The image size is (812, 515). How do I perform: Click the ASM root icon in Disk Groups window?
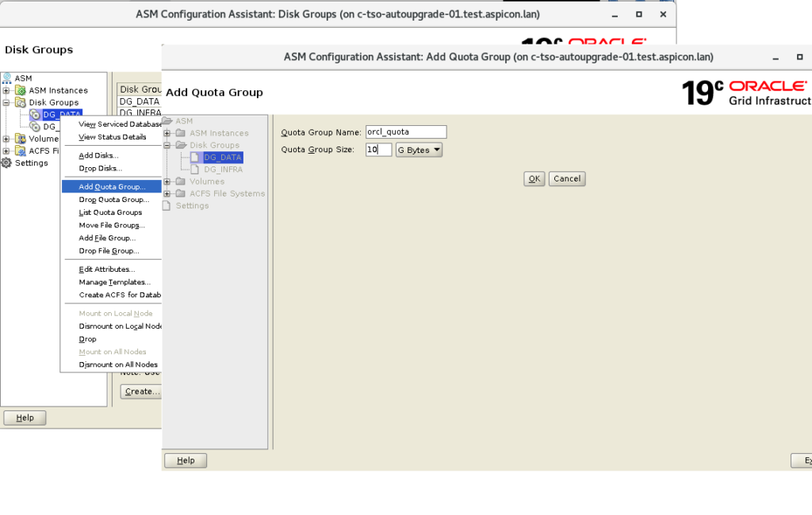pos(6,78)
